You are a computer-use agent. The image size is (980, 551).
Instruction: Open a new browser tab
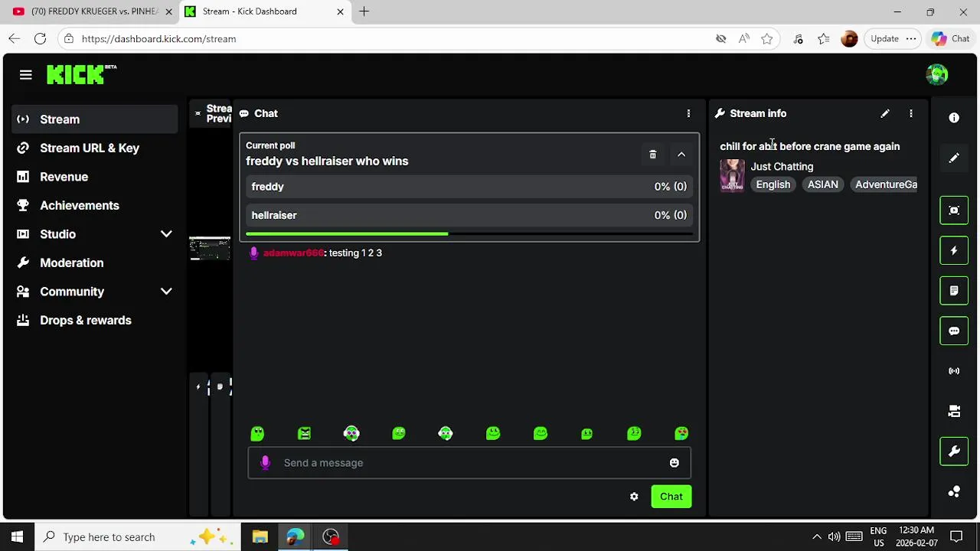(364, 11)
